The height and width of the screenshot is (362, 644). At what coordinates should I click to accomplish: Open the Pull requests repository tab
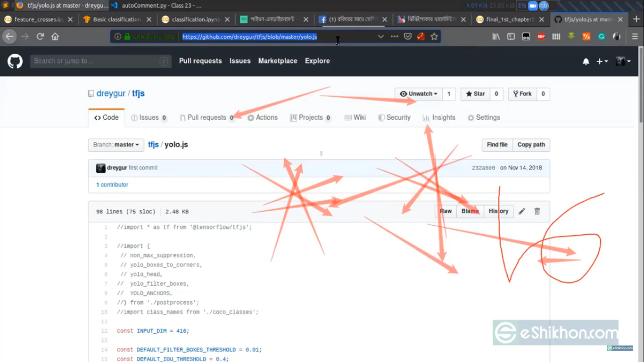coord(206,117)
